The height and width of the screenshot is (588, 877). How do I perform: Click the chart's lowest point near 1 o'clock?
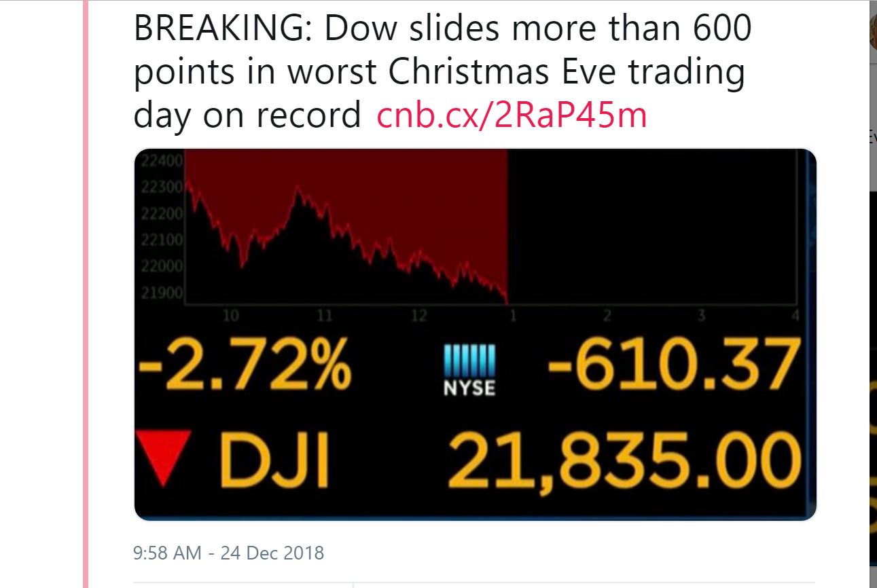[506, 300]
